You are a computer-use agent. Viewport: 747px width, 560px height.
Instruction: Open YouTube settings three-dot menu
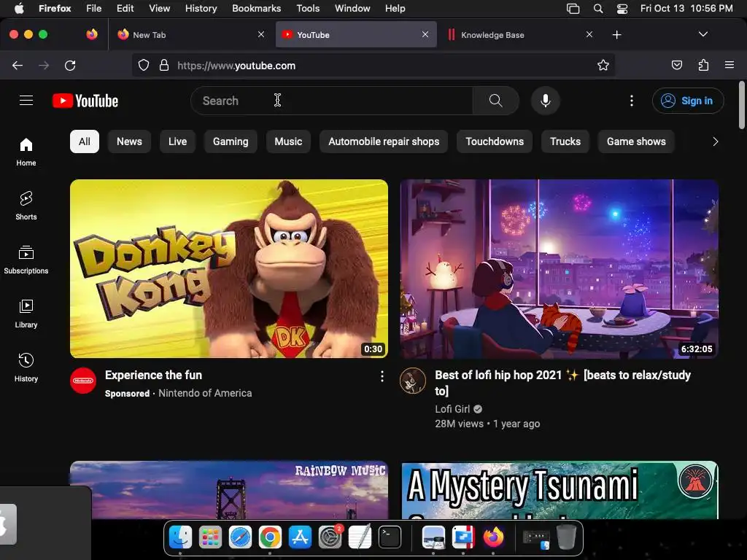click(632, 101)
